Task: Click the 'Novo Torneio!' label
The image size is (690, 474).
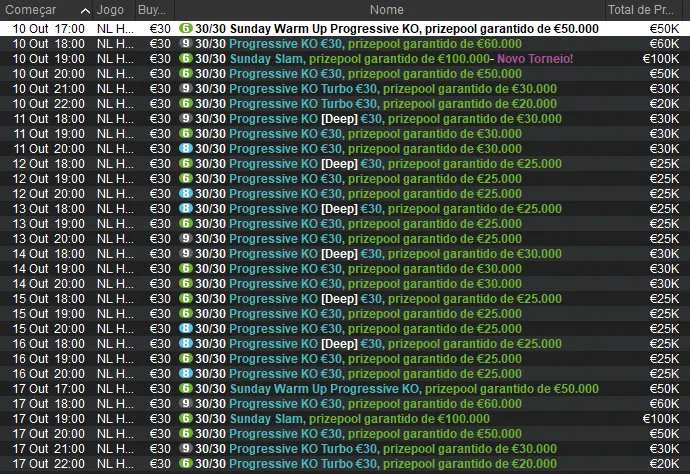Action: tap(535, 59)
